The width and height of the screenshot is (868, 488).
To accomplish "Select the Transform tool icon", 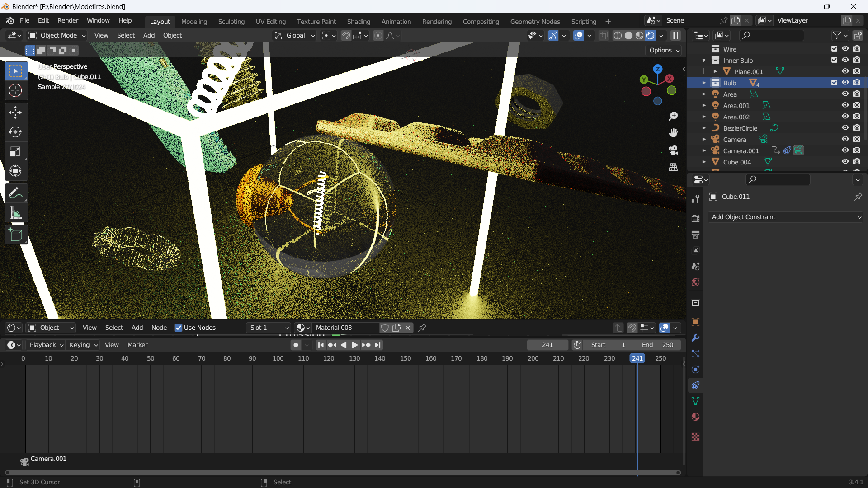I will [x=15, y=171].
